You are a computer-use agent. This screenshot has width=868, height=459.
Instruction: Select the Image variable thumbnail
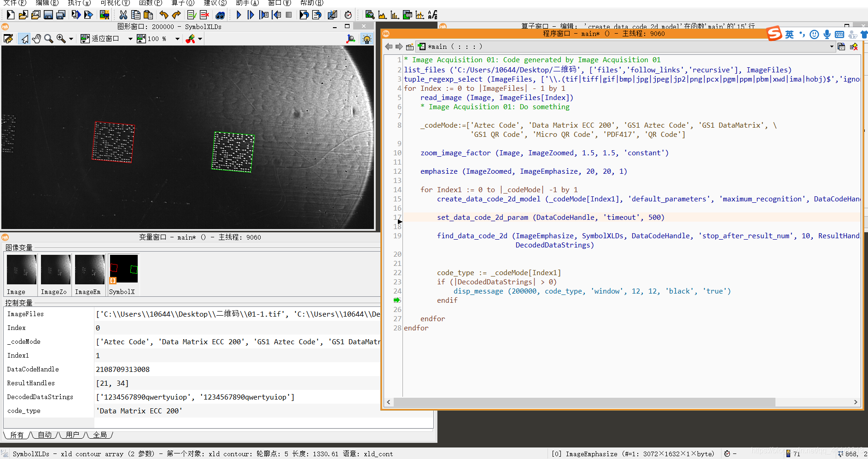point(21,275)
